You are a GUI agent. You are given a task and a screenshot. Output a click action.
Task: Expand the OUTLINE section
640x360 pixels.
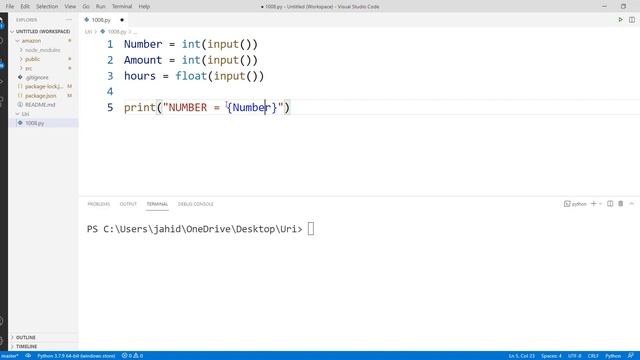pos(25,338)
